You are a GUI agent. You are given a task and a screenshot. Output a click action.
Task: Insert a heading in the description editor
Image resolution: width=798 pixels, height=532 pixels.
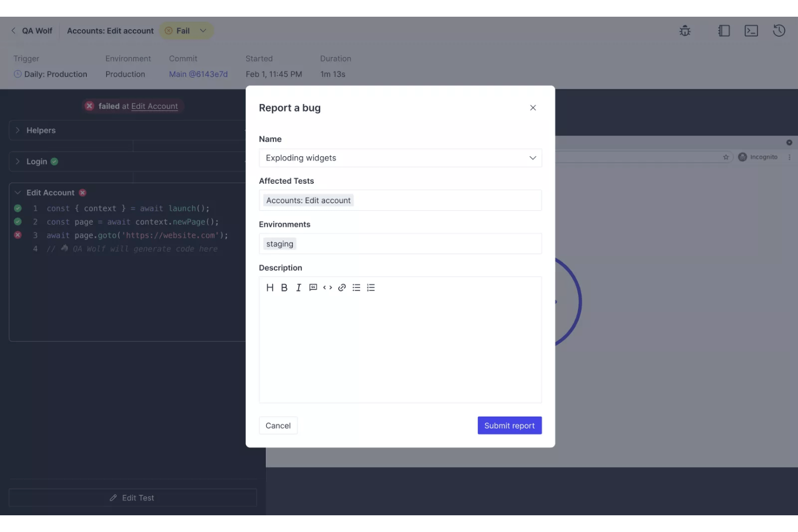coord(270,287)
